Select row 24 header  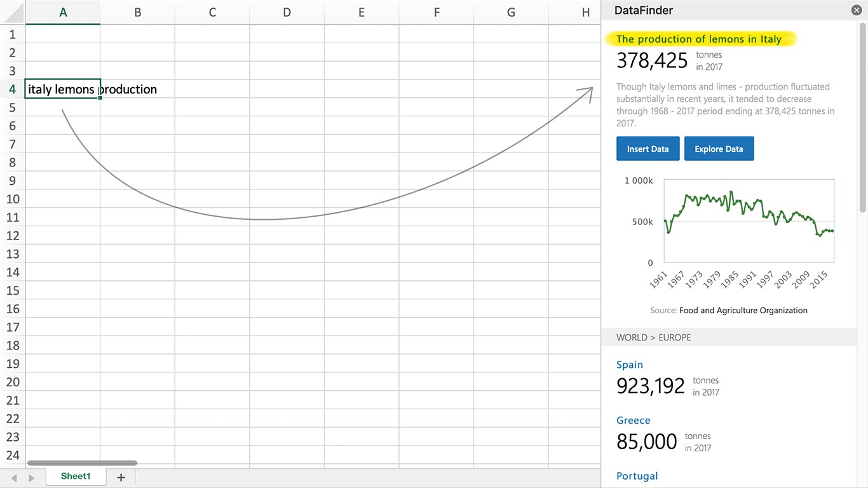click(x=13, y=455)
